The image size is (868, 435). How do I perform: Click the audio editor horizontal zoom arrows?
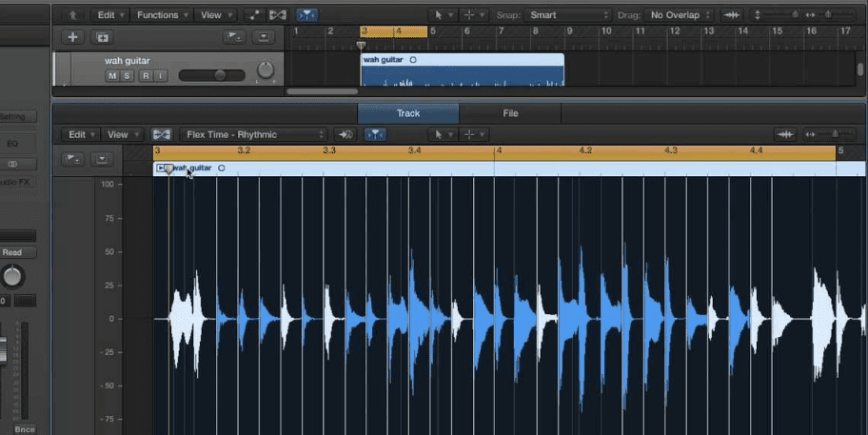pos(811,134)
